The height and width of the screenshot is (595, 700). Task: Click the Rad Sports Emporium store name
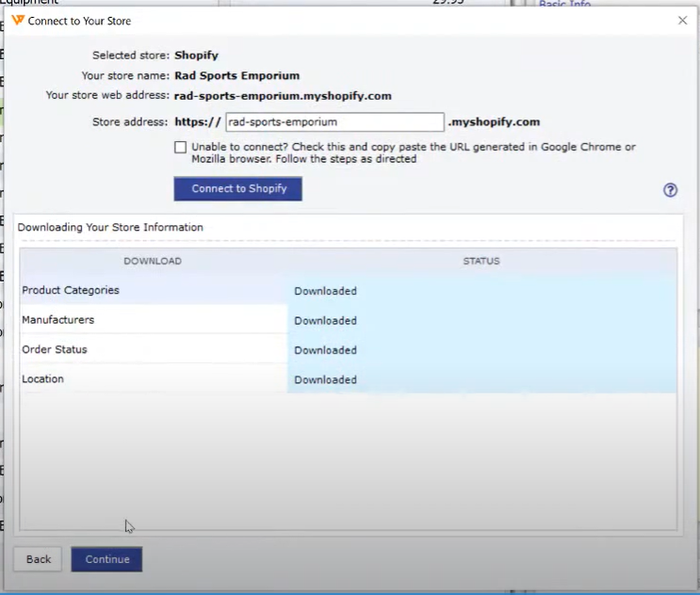(237, 75)
